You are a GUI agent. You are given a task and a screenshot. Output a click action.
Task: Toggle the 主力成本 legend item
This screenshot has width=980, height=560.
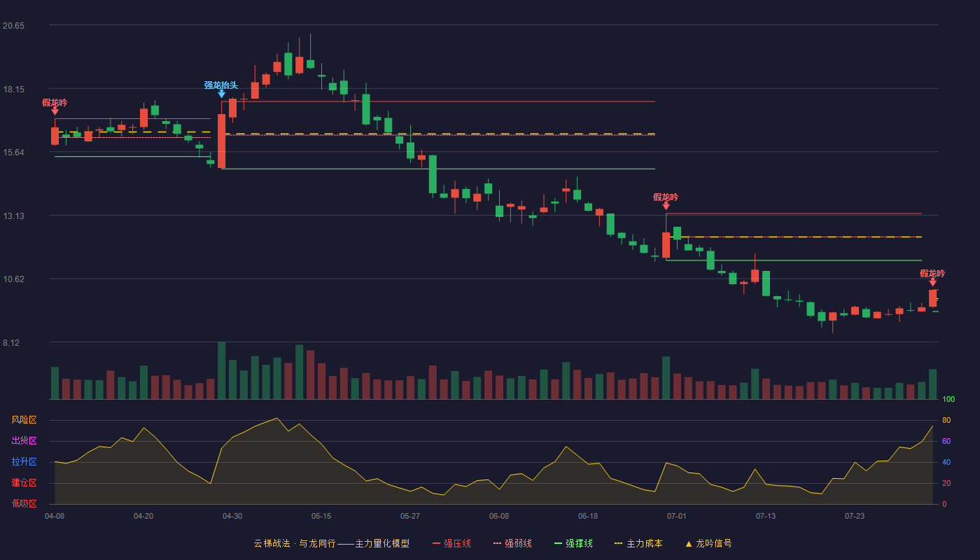click(638, 543)
